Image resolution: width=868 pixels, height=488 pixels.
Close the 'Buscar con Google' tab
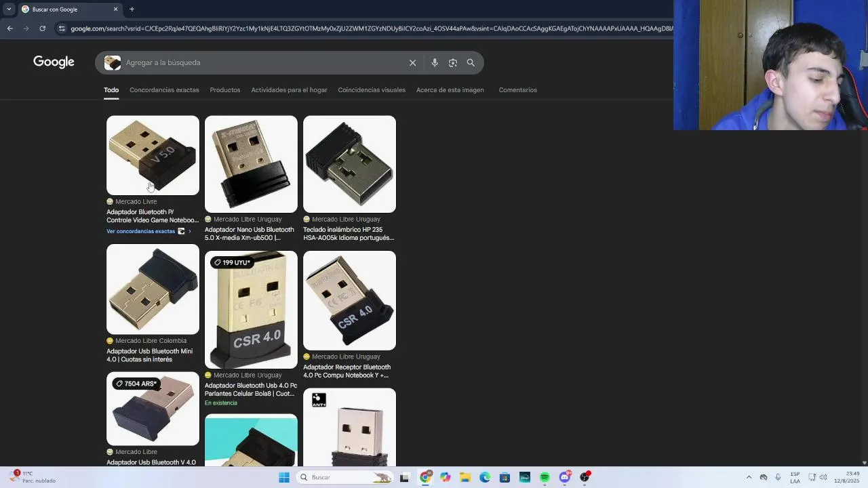pos(115,9)
